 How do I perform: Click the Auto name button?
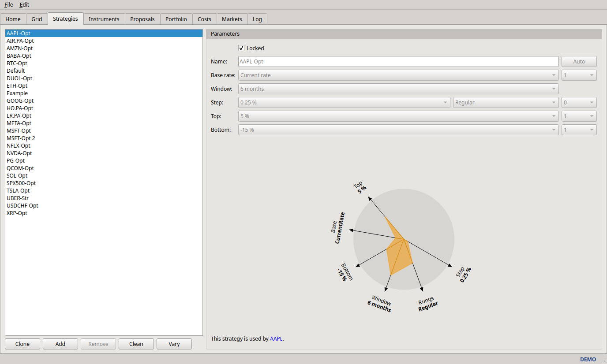(x=579, y=61)
